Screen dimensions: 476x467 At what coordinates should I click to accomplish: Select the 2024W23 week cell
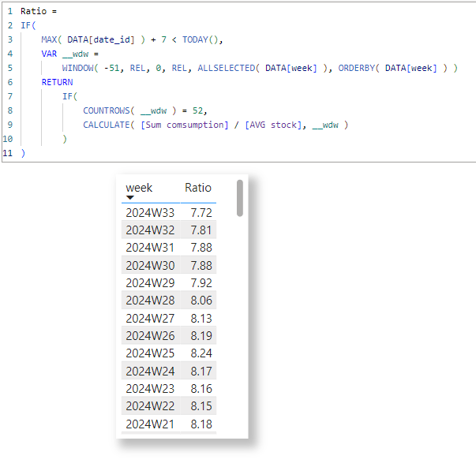(x=150, y=388)
